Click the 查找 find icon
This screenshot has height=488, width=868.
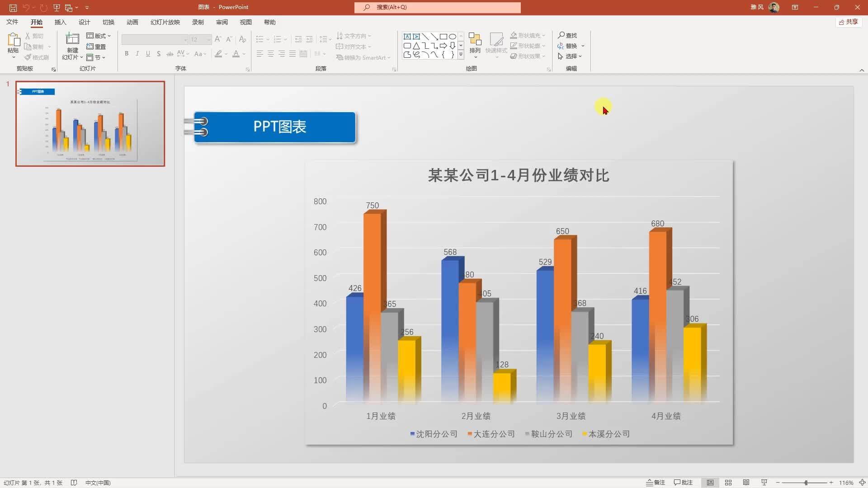[x=567, y=35]
